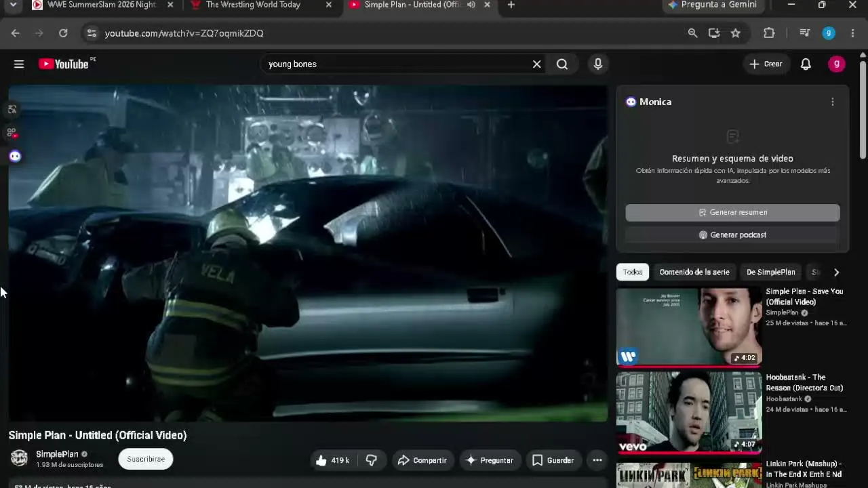Open the Linkin Park (Mashup) video title
Image resolution: width=868 pixels, height=488 pixels.
coord(804,469)
